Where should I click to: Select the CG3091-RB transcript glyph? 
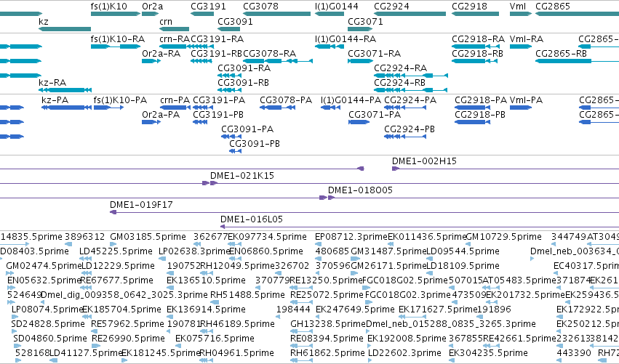(229, 90)
